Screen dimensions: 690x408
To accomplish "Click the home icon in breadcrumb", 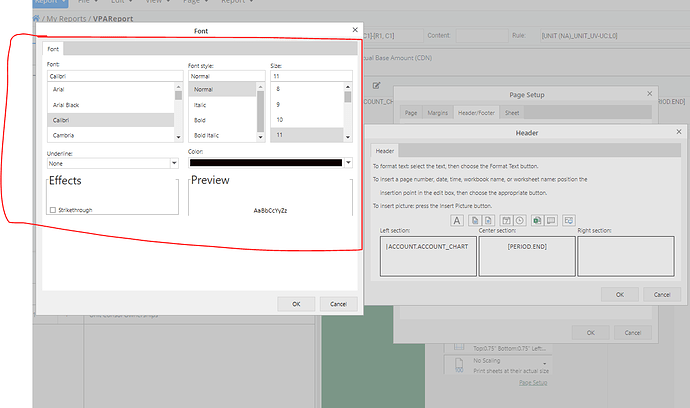I will click(38, 18).
